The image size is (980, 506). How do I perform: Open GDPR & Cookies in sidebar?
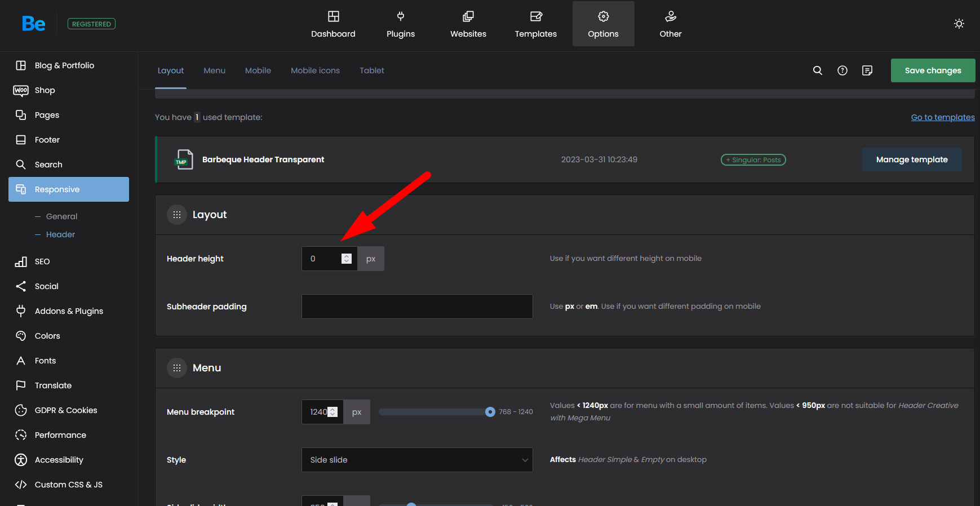coord(69,410)
